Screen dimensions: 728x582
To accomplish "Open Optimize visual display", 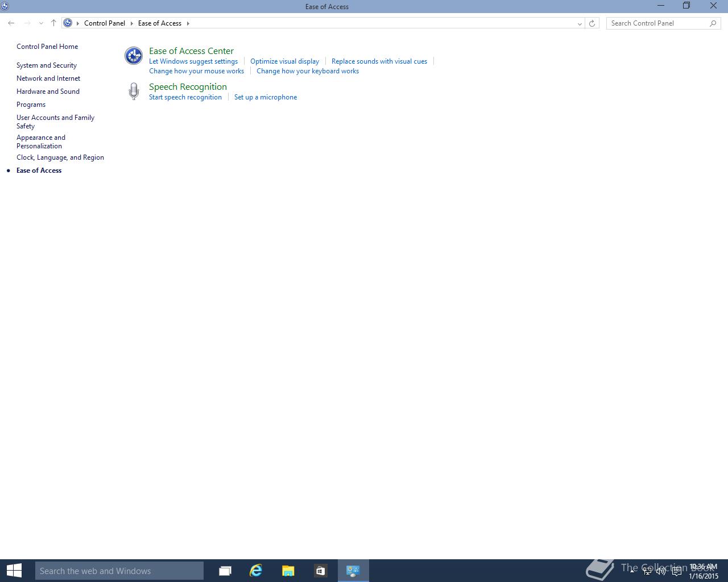I will tap(284, 61).
